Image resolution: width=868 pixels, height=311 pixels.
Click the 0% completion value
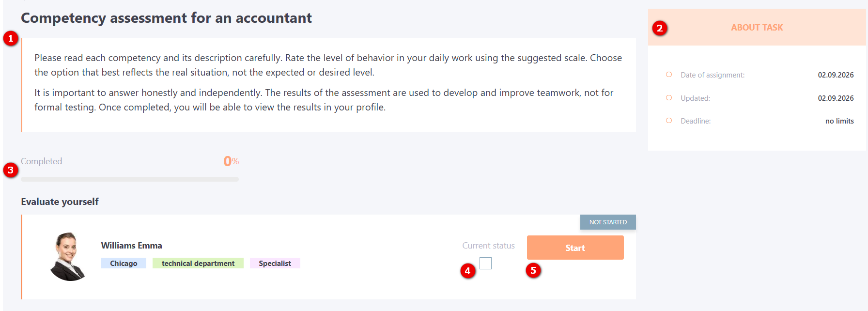[x=231, y=161]
